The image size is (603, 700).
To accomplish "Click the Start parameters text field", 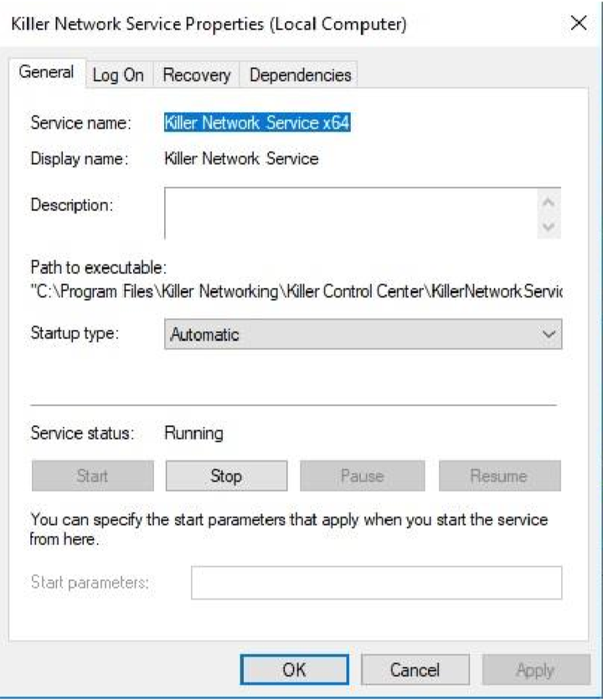I will [x=376, y=583].
